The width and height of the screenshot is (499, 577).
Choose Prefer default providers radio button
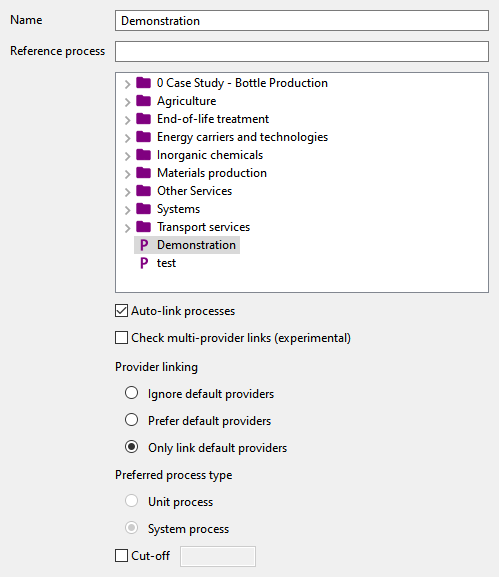131,420
